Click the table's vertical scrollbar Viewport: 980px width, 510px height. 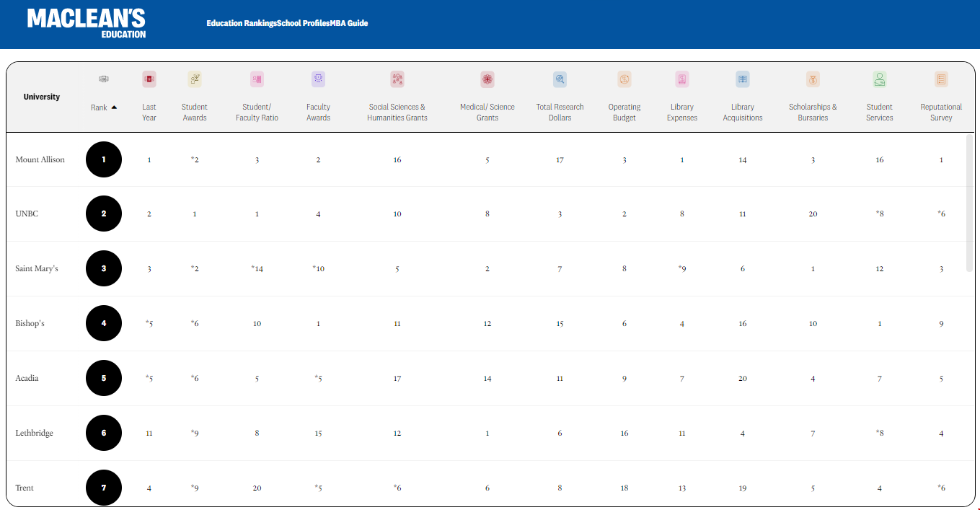coord(969,203)
